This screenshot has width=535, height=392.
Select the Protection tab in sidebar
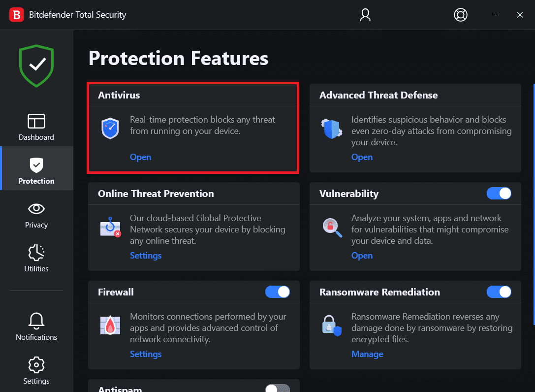click(36, 168)
